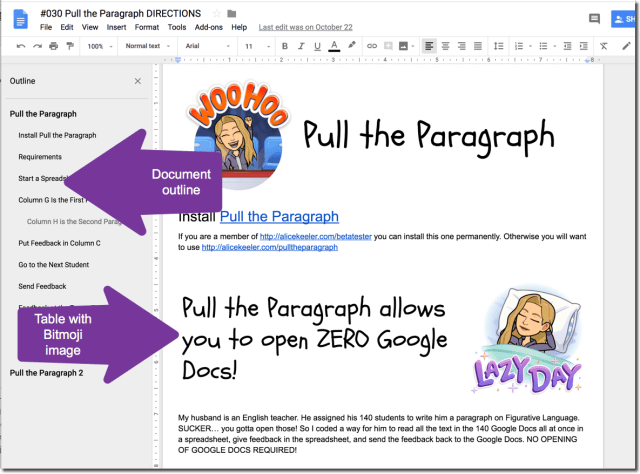This screenshot has height=474, width=640.
Task: Jump to 'Install Pull the Paragraph' outline item
Action: pyautogui.click(x=57, y=136)
